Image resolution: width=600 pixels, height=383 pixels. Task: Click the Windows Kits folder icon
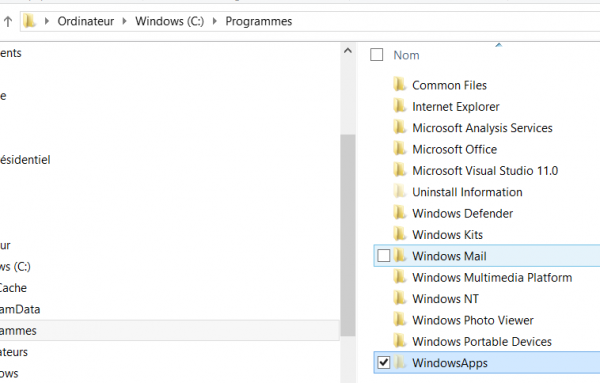click(399, 234)
